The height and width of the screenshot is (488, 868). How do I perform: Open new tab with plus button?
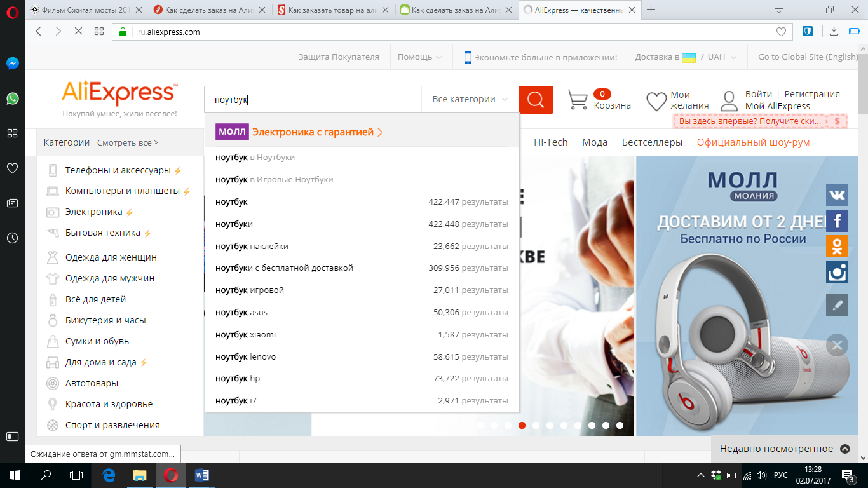651,10
